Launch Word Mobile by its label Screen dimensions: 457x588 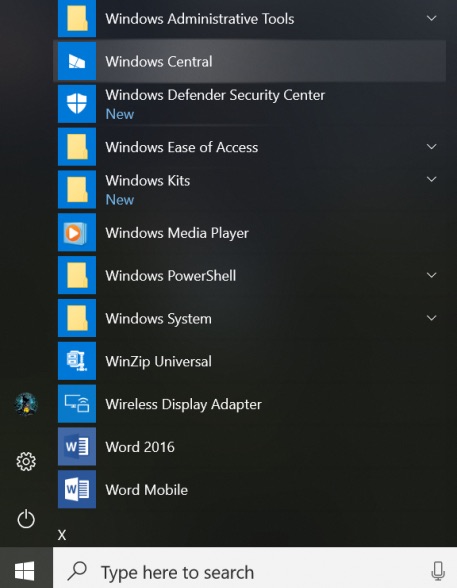click(x=147, y=490)
